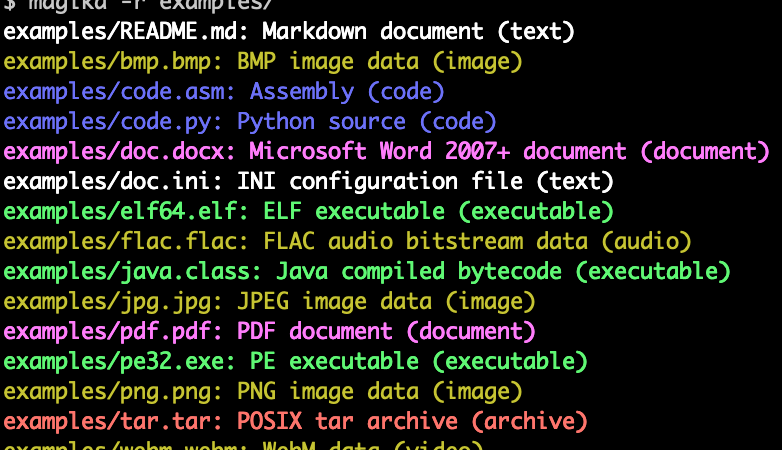Select the examples/tar.tar POSIX tar archive line
The width and height of the screenshot is (782, 450).
[x=295, y=422]
